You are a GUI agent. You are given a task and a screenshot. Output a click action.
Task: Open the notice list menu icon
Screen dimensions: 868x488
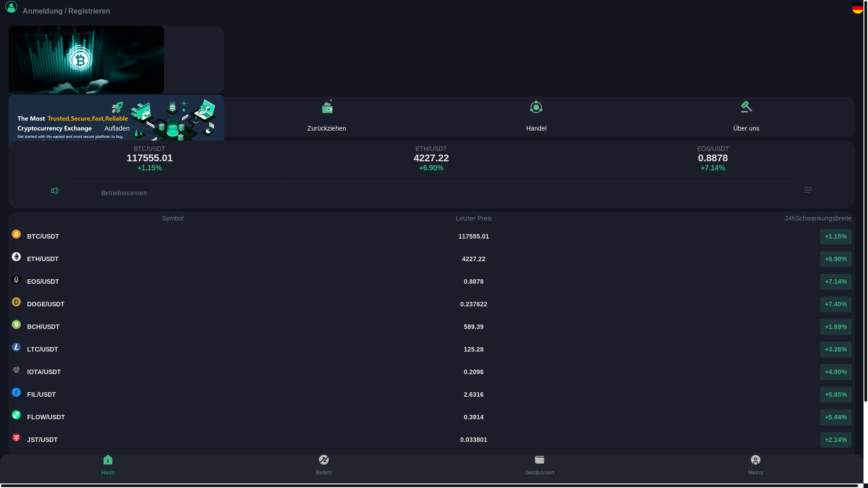[808, 190]
